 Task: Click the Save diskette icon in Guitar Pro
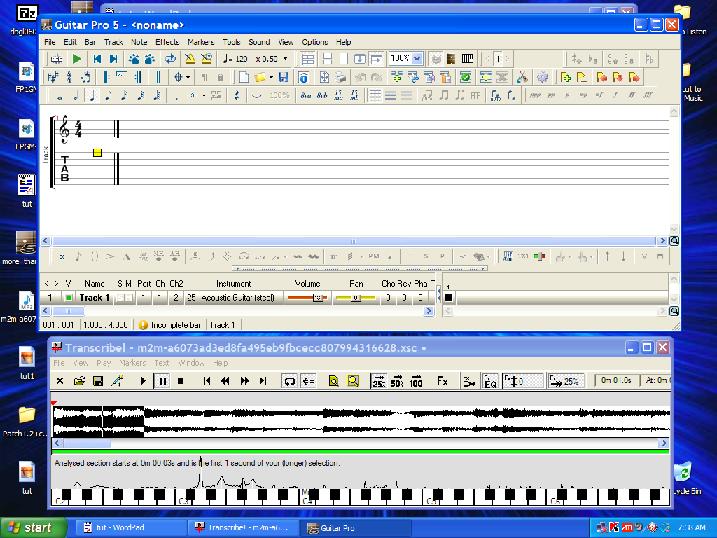click(x=283, y=77)
